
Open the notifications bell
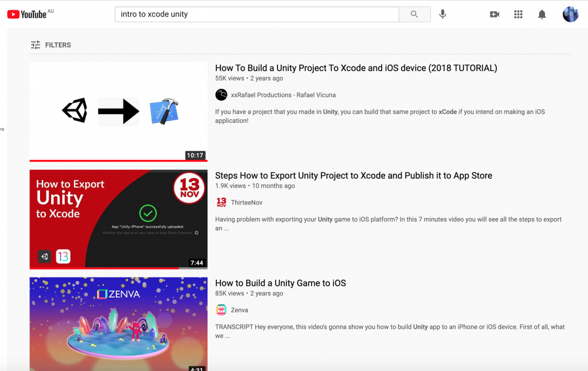pos(542,14)
